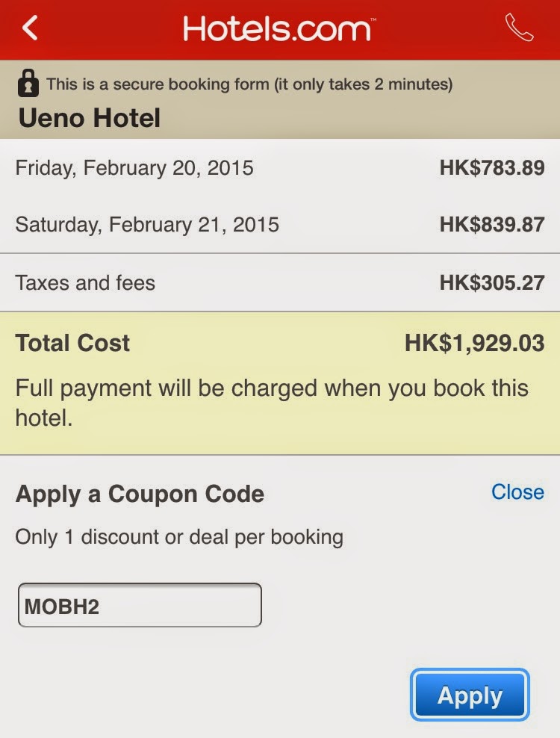Focus the coupon code field containing MOBH2
The width and height of the screenshot is (560, 738).
pos(140,605)
